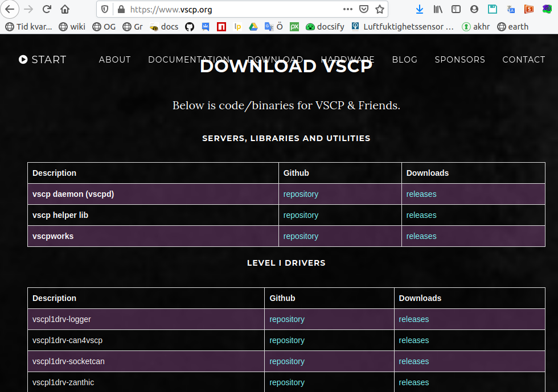Click the 'vscpl1drv-logger' description cell
The image size is (558, 392).
(x=146, y=319)
